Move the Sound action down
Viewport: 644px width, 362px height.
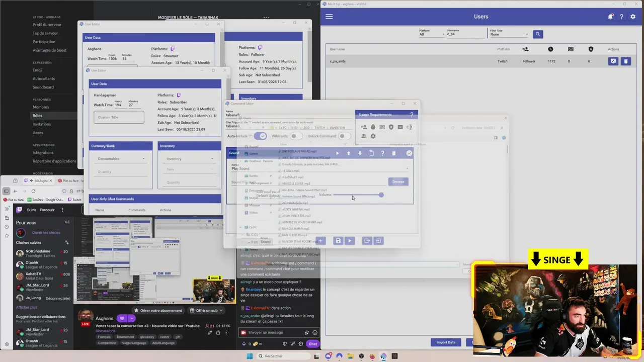pyautogui.click(x=360, y=153)
